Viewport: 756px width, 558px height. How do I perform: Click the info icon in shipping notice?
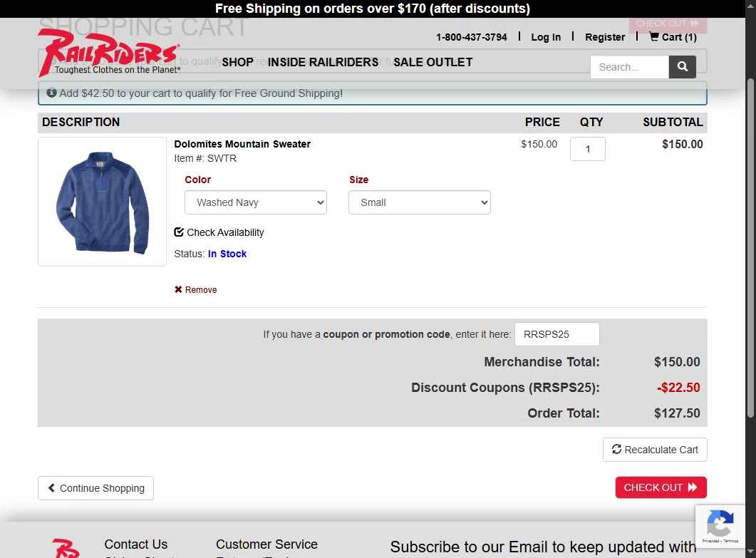click(x=51, y=93)
